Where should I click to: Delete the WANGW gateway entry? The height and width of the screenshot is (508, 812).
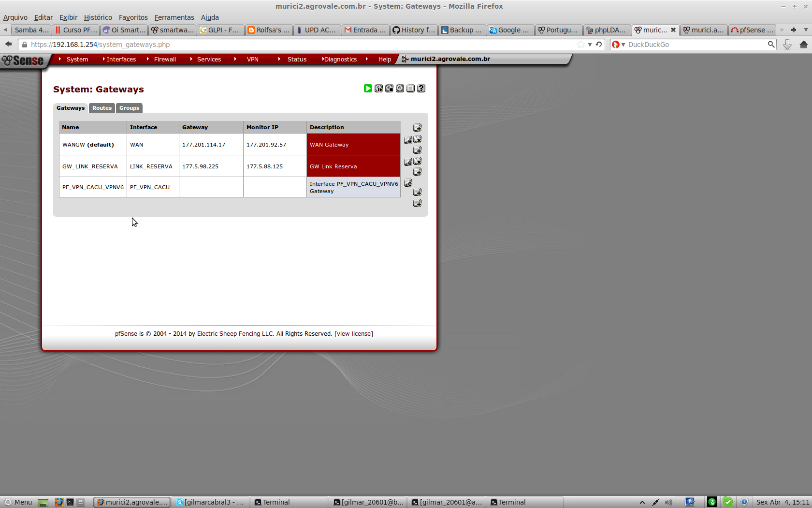(417, 139)
